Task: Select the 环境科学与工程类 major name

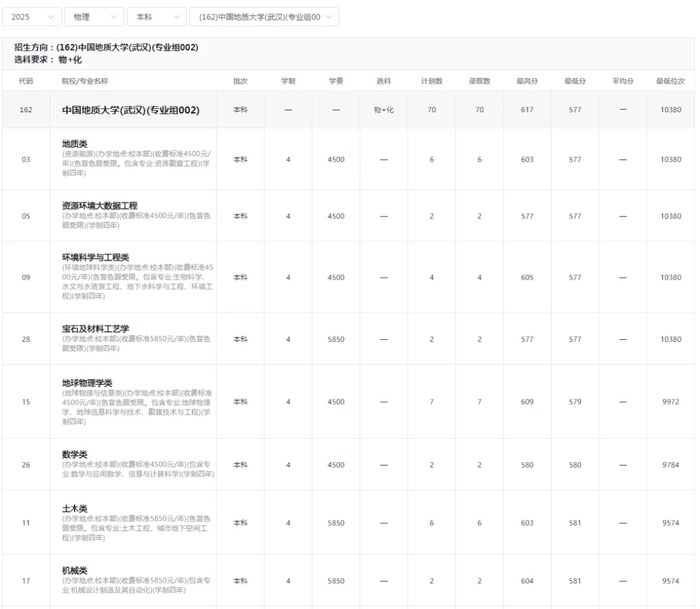Action: click(95, 257)
